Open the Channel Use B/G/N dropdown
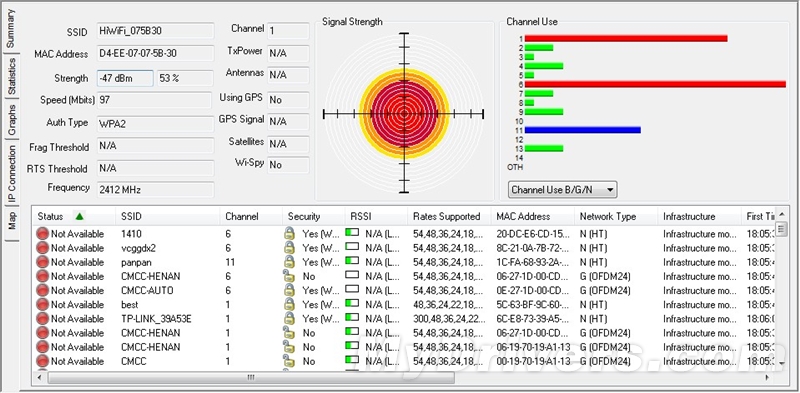The width and height of the screenshot is (800, 393). 562,190
